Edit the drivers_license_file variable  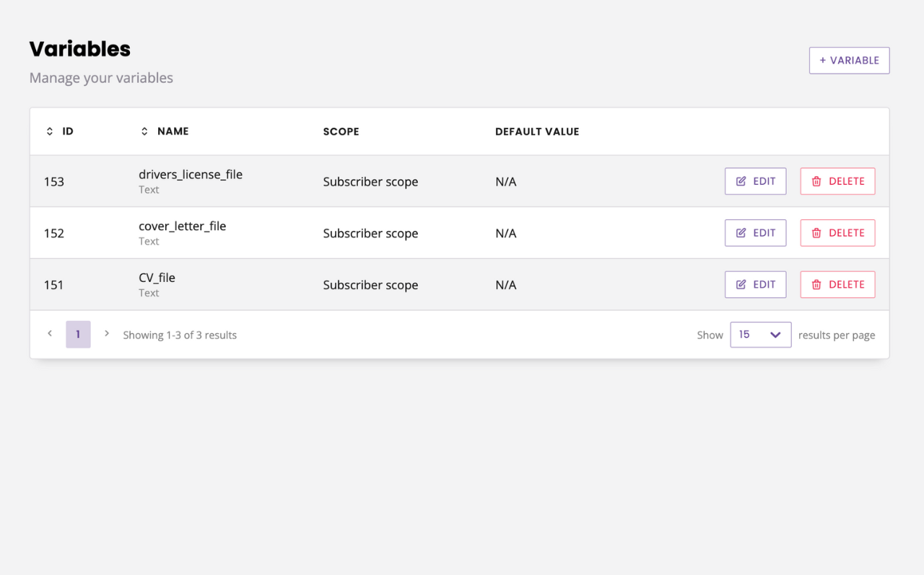click(755, 182)
